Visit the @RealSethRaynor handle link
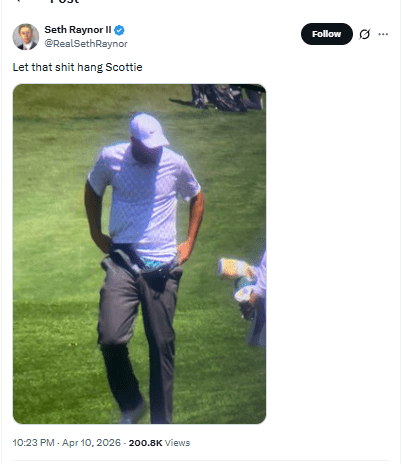The height and width of the screenshot is (464, 402). coord(86,44)
